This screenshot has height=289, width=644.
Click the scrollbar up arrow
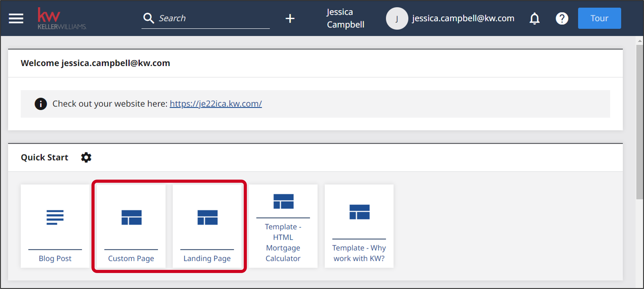640,41
